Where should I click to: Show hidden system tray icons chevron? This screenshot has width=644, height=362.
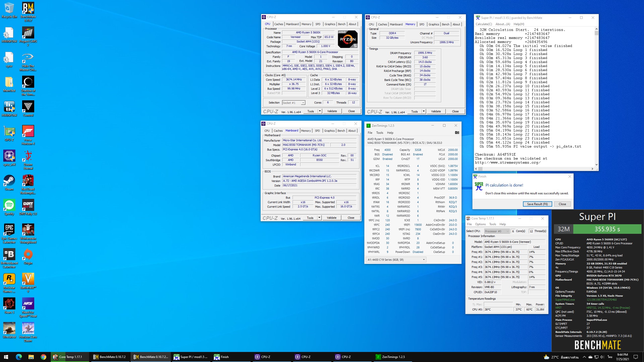click(x=584, y=357)
